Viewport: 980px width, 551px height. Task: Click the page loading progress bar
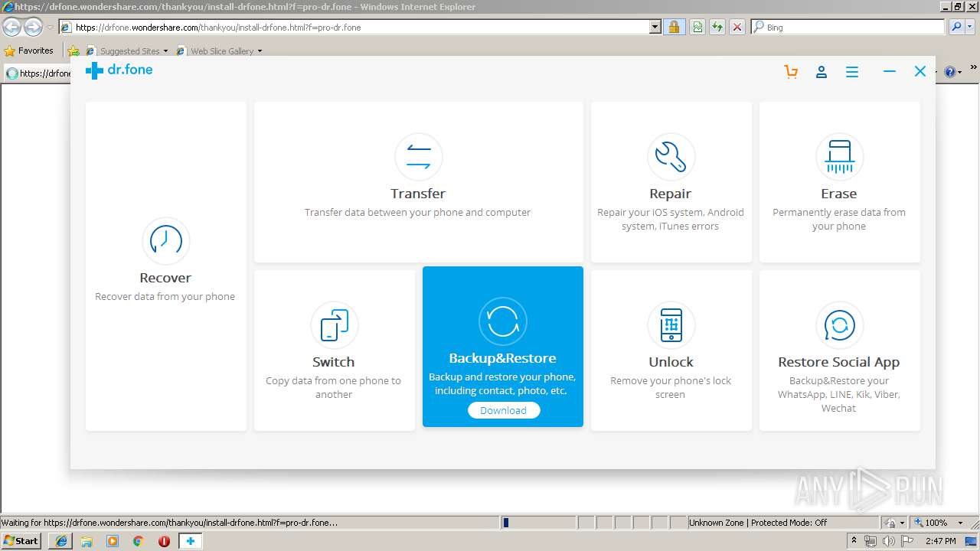click(538, 523)
